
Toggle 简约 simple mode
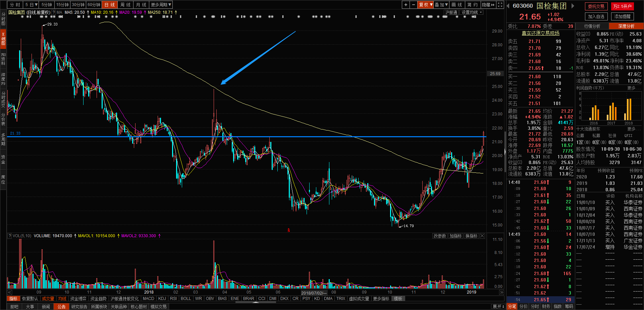(x=472, y=5)
